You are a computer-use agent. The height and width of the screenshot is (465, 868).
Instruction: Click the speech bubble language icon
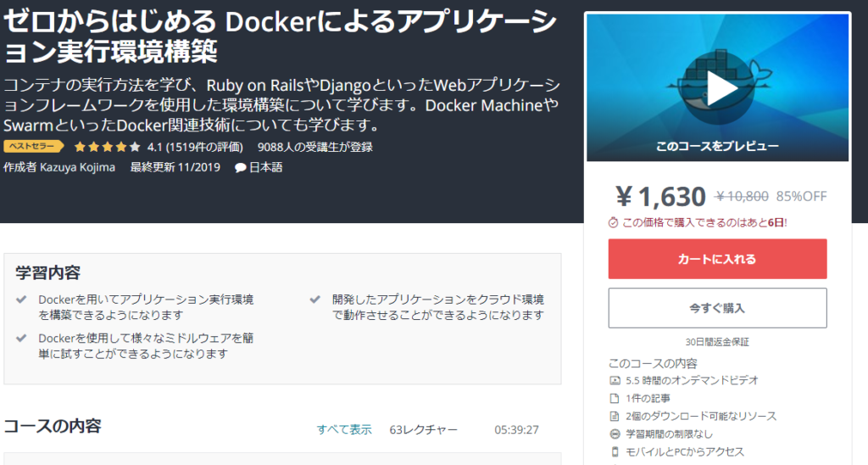tap(240, 167)
